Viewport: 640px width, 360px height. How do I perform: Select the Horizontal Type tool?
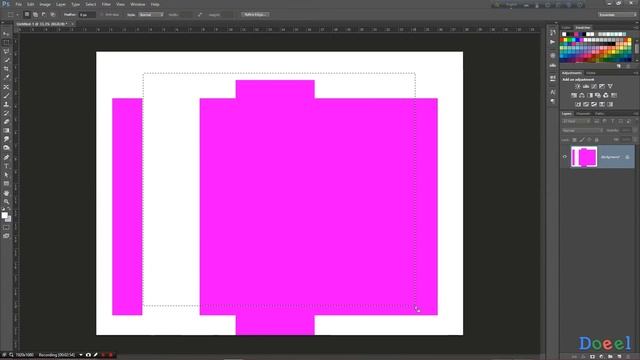click(x=6, y=166)
